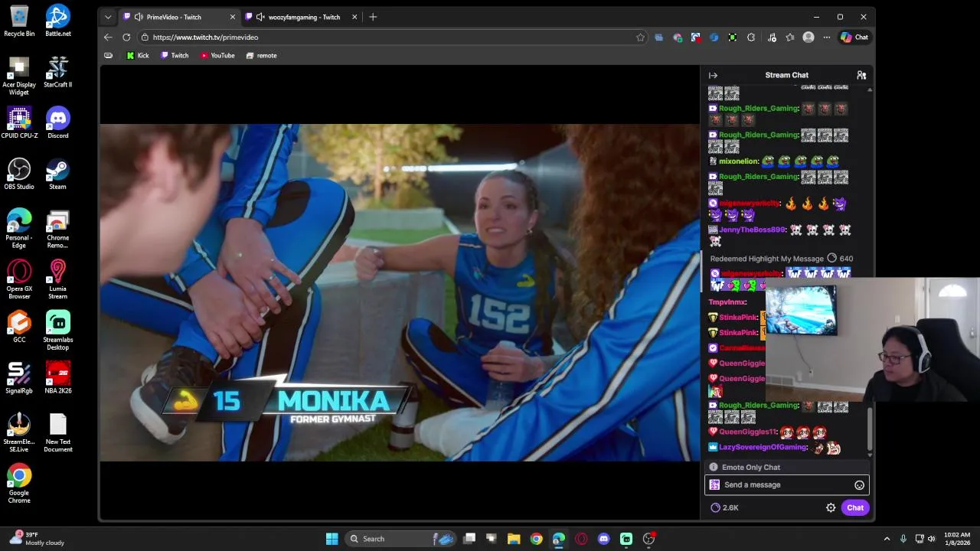Open Windows Start menu
Screen dimensions: 980x551
(332, 539)
